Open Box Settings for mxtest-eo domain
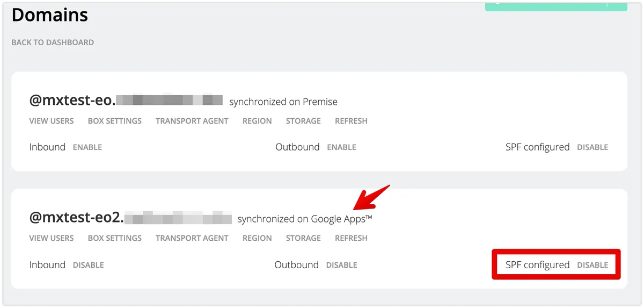 115,121
